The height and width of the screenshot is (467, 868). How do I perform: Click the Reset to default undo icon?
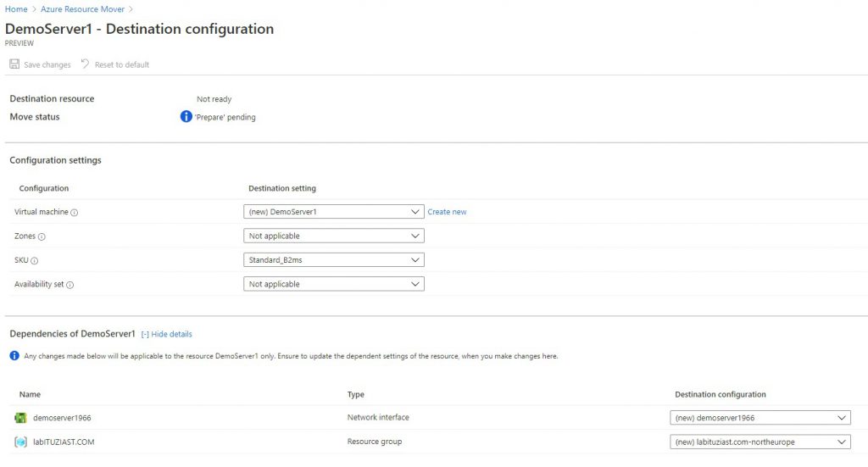click(x=86, y=64)
